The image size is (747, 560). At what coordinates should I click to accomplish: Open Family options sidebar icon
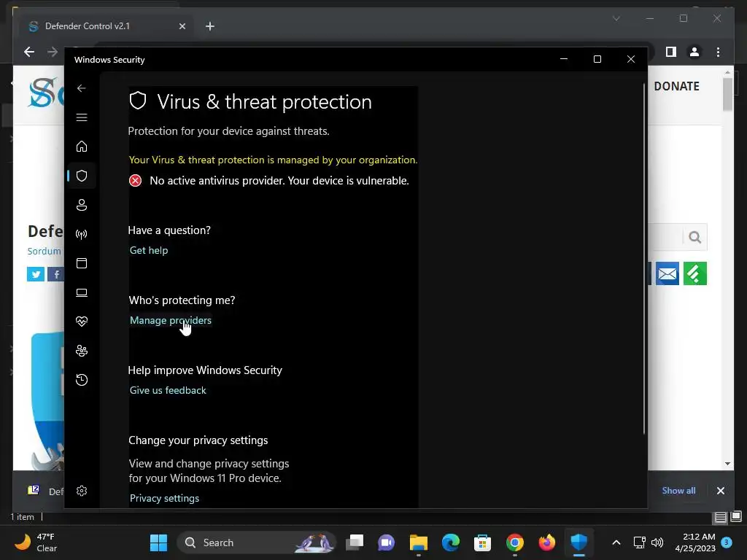(x=82, y=351)
